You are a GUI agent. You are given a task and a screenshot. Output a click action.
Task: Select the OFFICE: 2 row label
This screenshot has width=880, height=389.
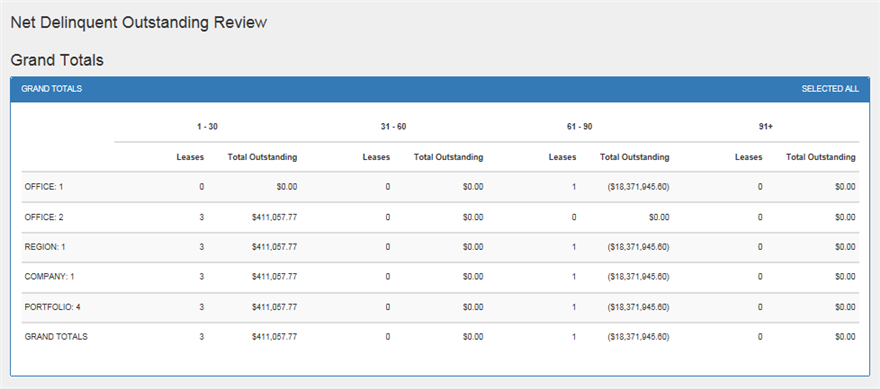44,217
